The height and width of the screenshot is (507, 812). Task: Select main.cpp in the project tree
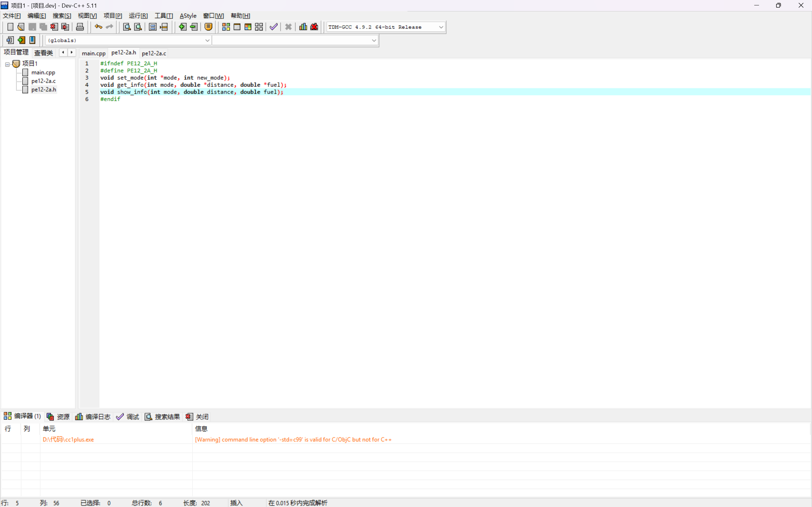(43, 72)
